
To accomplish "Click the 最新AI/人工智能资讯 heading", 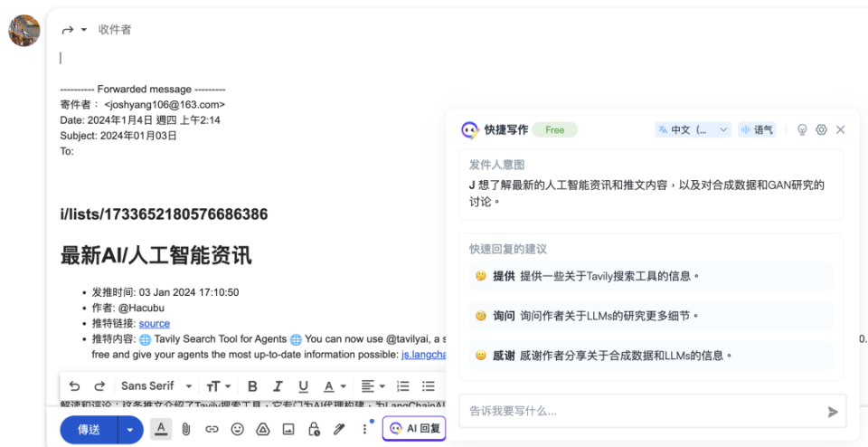I will point(156,255).
